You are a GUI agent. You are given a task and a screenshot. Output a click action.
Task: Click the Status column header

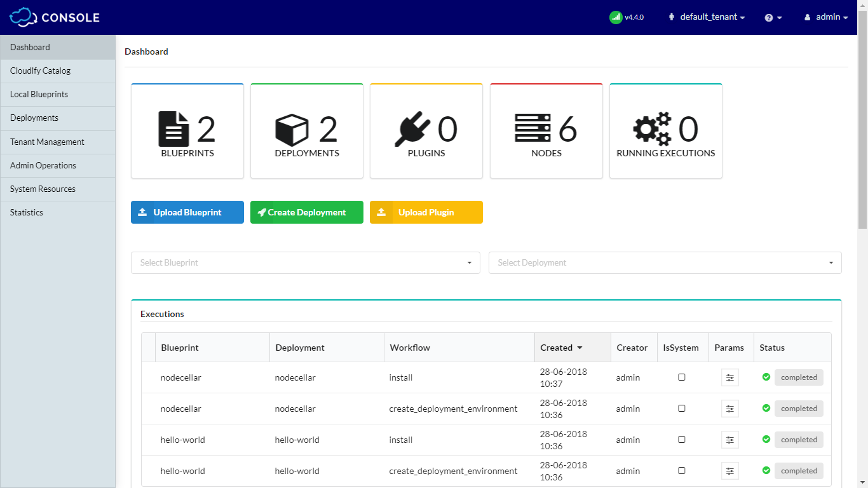[x=792, y=348]
